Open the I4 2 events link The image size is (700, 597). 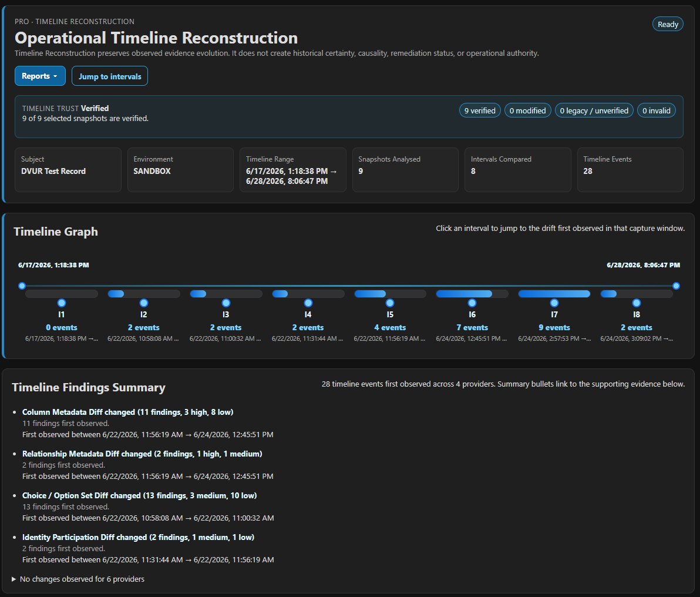308,327
